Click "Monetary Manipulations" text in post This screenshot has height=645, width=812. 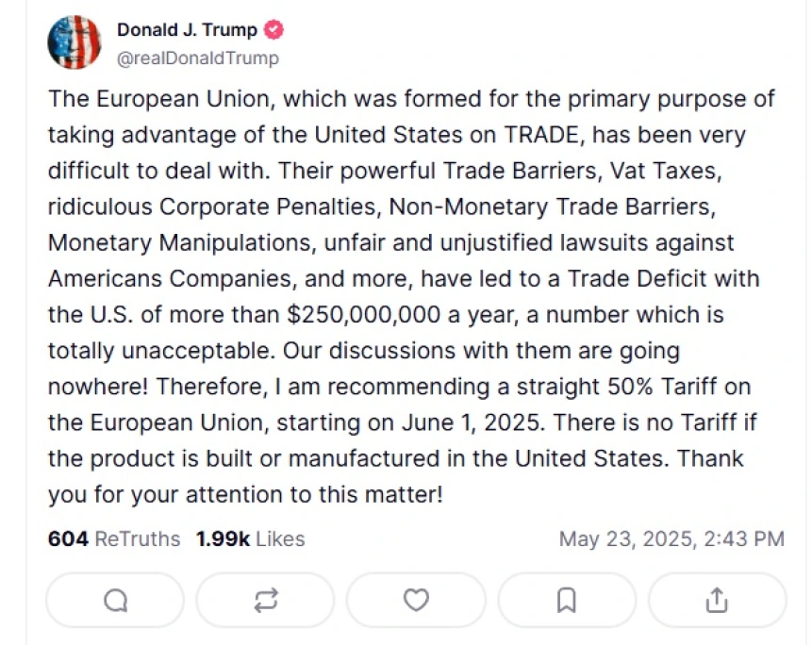coord(182,242)
